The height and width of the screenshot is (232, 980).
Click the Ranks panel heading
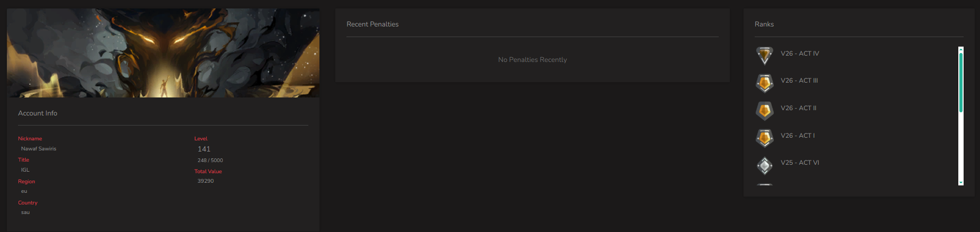tap(764, 24)
